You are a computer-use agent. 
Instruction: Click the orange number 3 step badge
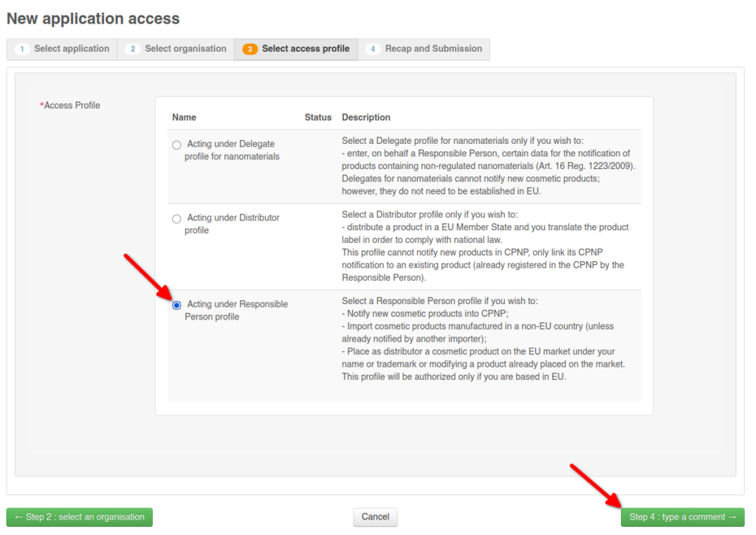point(250,49)
